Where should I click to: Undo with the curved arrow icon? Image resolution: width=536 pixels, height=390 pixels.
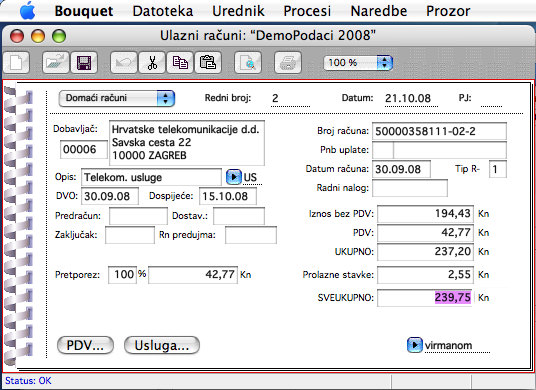tap(124, 63)
